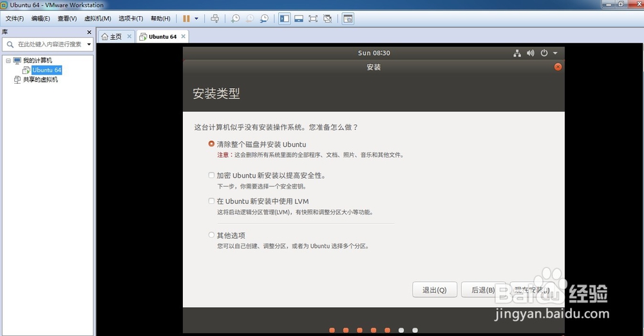Open the 查看(V) menu
Screen dimensions: 644x336
[67, 19]
